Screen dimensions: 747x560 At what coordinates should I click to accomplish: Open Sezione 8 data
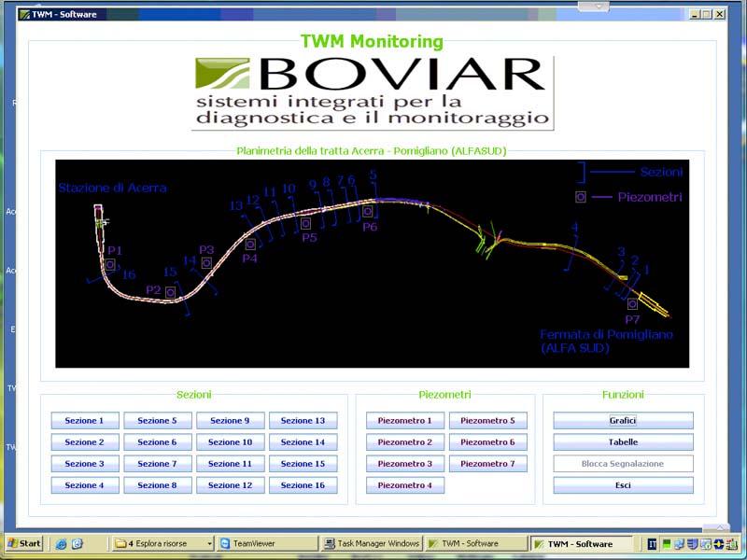tap(158, 485)
